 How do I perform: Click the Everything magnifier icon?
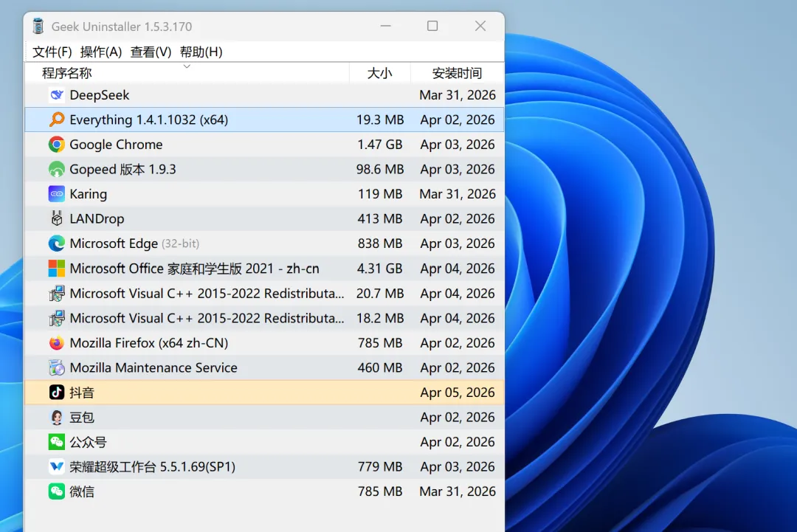pos(56,120)
